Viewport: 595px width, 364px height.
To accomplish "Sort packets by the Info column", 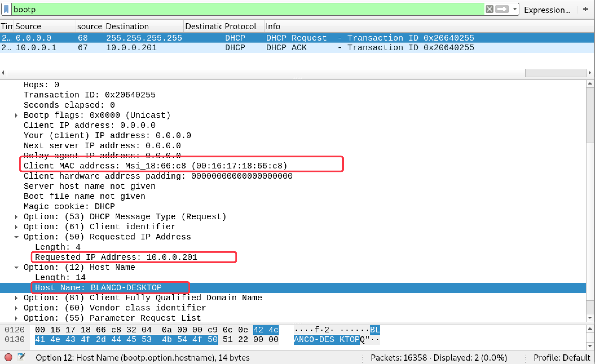I will pyautogui.click(x=273, y=26).
